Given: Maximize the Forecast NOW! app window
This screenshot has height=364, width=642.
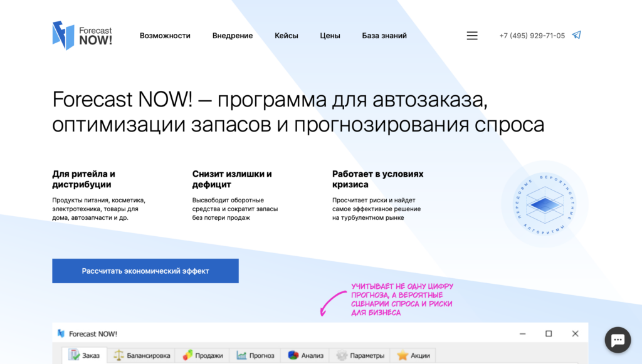Looking at the screenshot, I should pyautogui.click(x=549, y=334).
